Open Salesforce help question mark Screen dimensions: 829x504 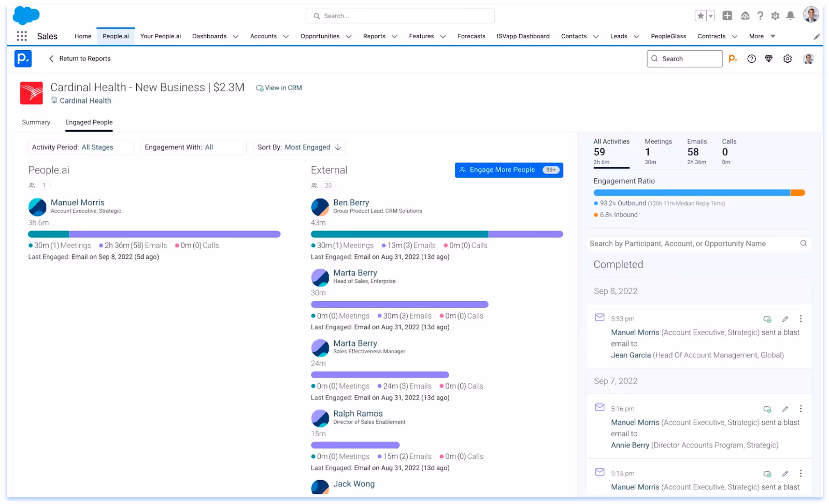click(x=760, y=16)
